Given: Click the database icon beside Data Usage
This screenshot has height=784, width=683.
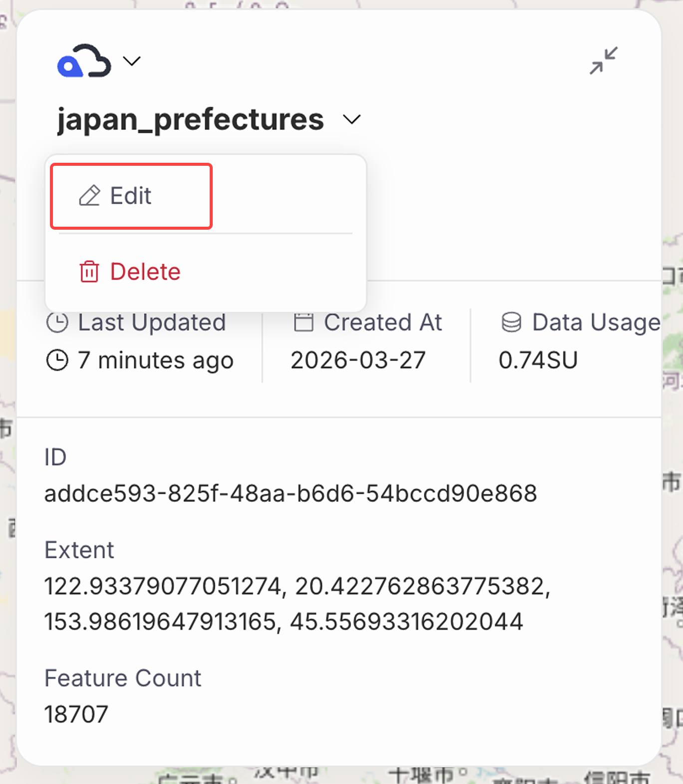Looking at the screenshot, I should click(511, 323).
